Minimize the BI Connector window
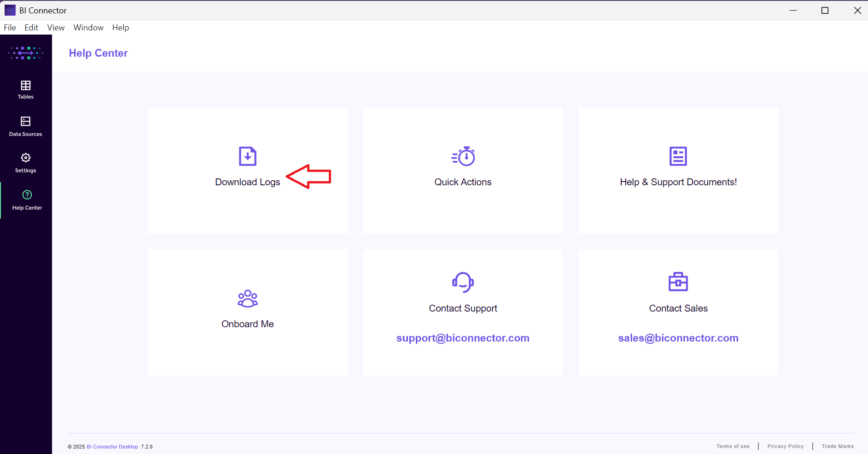The image size is (868, 454). point(793,10)
